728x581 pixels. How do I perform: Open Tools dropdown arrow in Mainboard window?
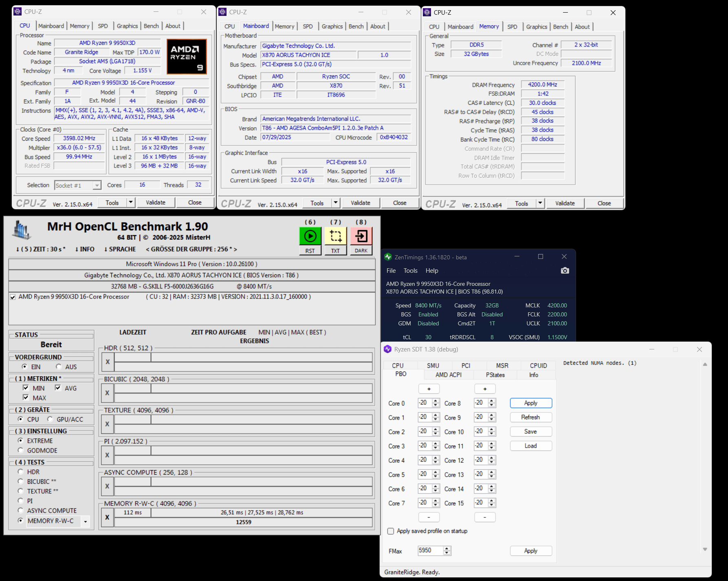tap(336, 203)
